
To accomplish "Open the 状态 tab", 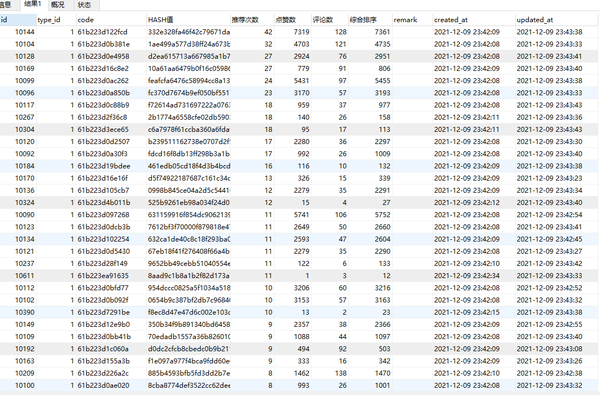I will pos(85,5).
